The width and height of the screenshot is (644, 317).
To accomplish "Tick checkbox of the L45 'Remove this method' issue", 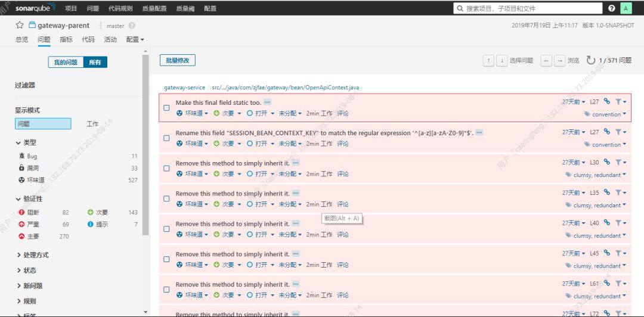I will click(166, 259).
